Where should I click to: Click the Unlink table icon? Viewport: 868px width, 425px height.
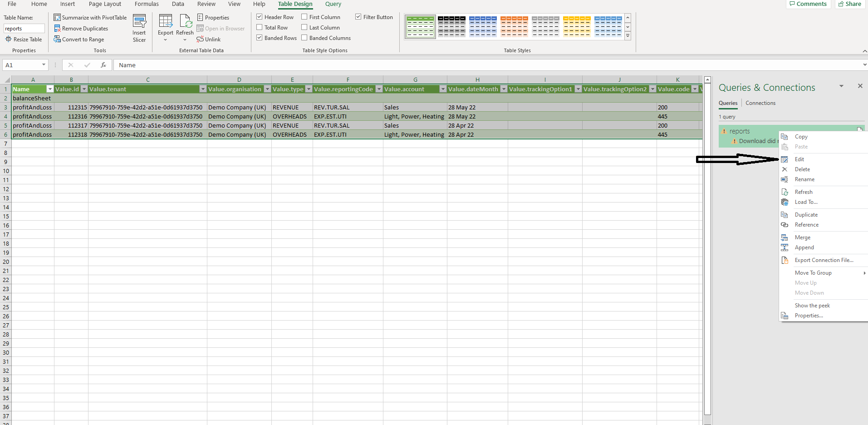pyautogui.click(x=200, y=40)
